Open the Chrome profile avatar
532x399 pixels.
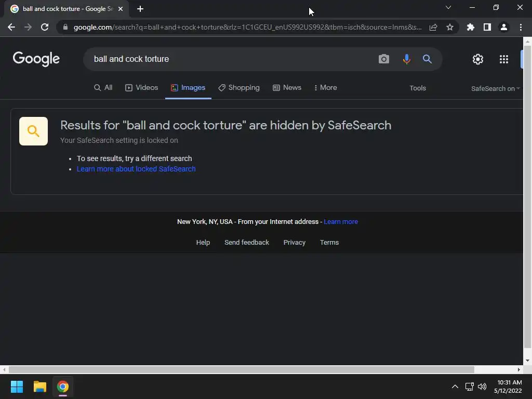(x=504, y=27)
